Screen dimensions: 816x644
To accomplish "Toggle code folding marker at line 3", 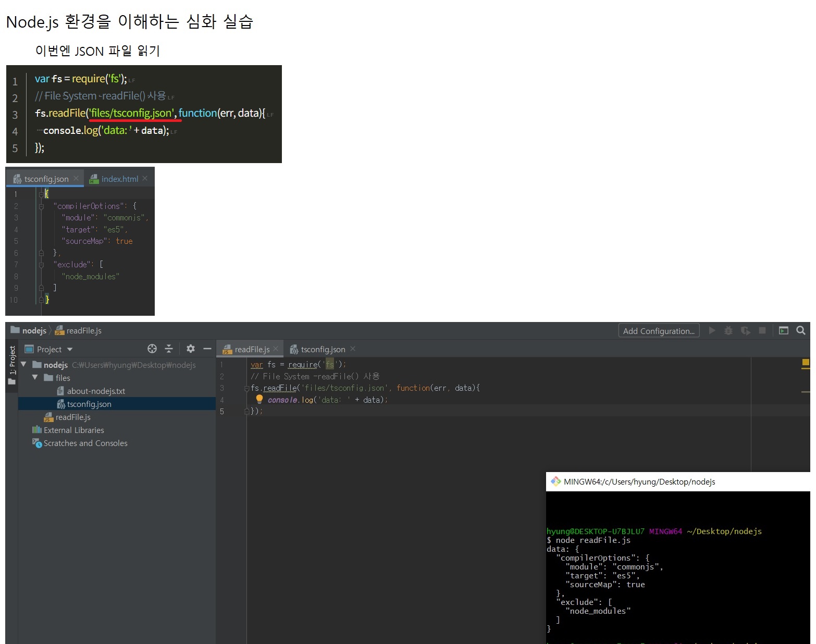I will 247,388.
